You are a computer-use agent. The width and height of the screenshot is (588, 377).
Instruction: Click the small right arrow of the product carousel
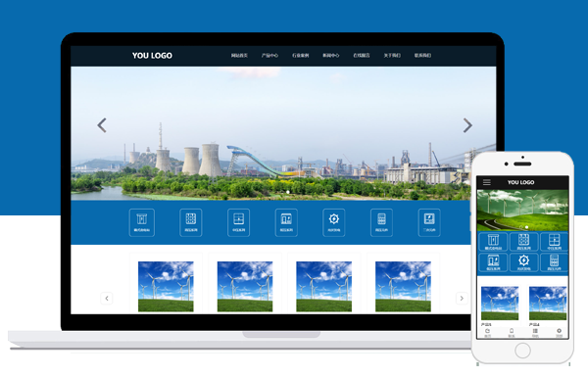click(x=462, y=299)
